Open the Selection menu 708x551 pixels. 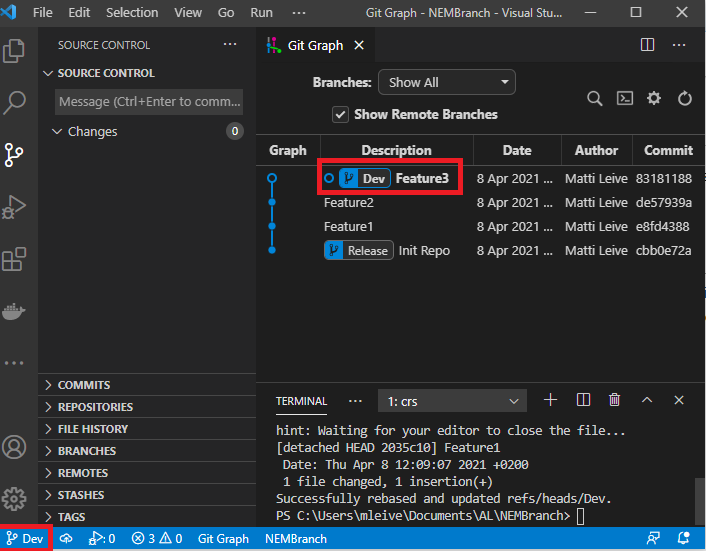(132, 13)
